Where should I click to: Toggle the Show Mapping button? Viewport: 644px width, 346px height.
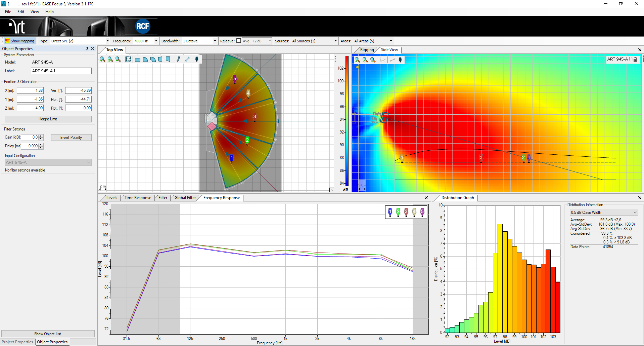coord(19,41)
